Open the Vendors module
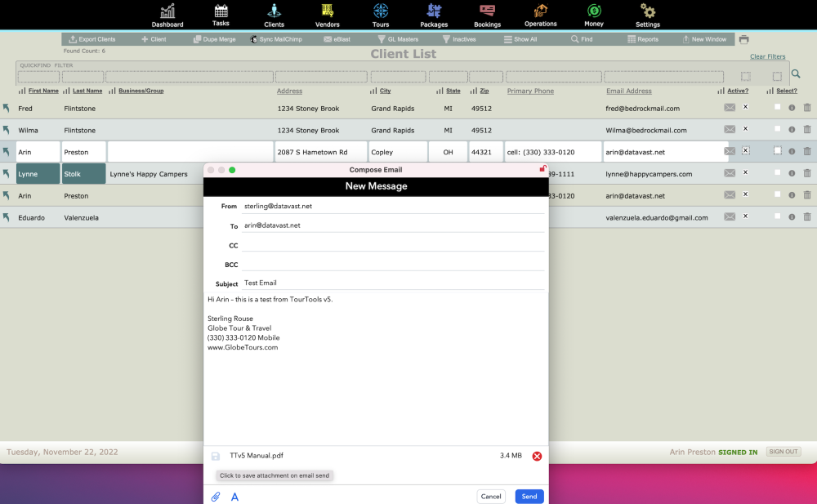This screenshot has width=817, height=504. (328, 16)
